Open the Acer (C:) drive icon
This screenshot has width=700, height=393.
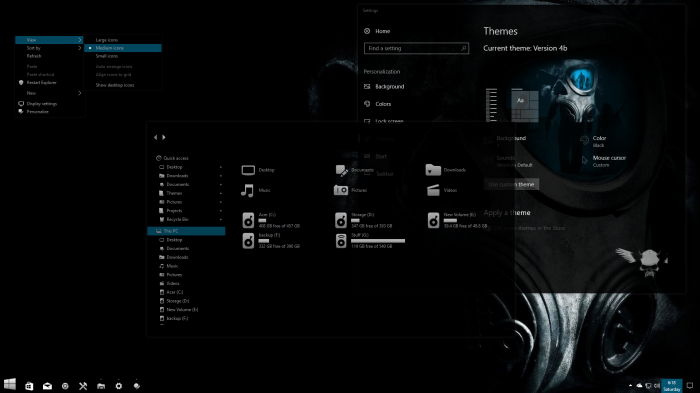pyautogui.click(x=248, y=220)
